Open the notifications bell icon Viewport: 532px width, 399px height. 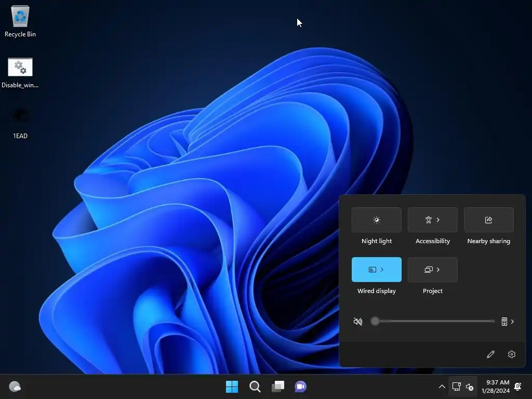coord(518,387)
